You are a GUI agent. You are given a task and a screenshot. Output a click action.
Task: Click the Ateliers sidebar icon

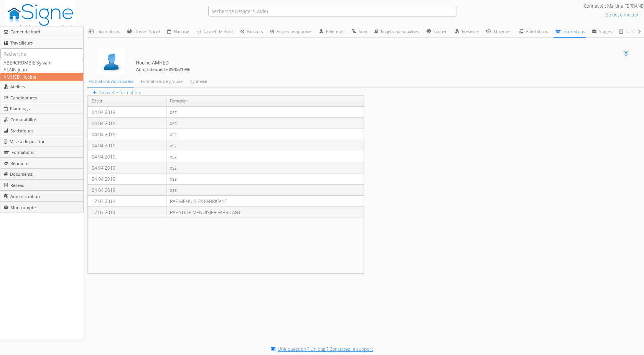pos(6,87)
